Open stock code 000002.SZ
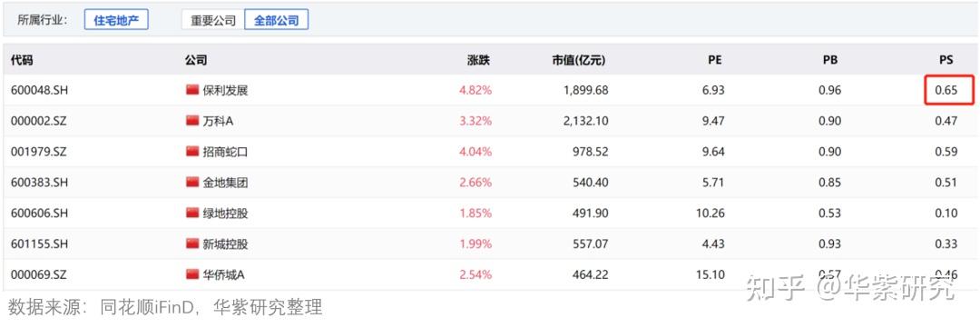This screenshot has width=980, height=328. [39, 121]
